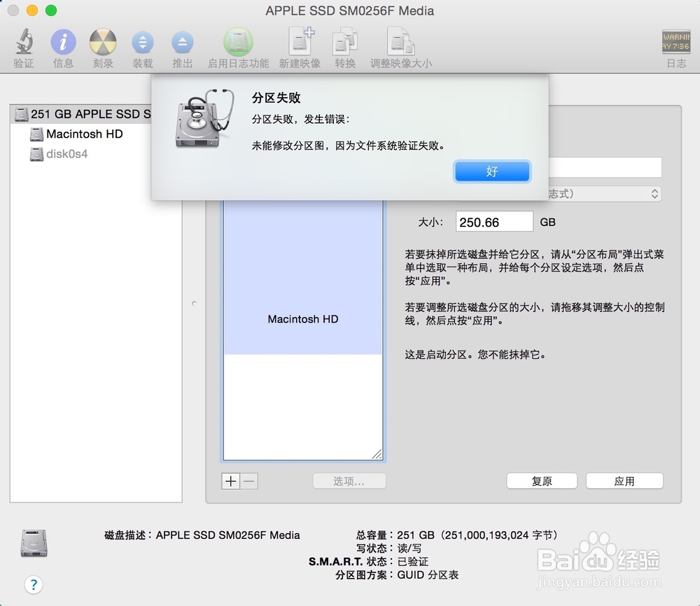Image resolution: width=700 pixels, height=606 pixels.
Task: Open disk 信息 (Info) from the toolbar
Action: click(x=62, y=42)
